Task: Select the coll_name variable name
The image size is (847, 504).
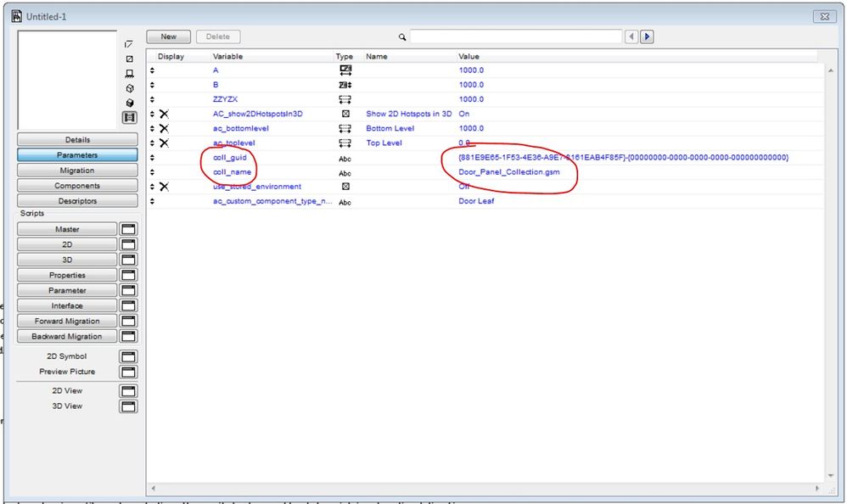Action: pos(232,171)
